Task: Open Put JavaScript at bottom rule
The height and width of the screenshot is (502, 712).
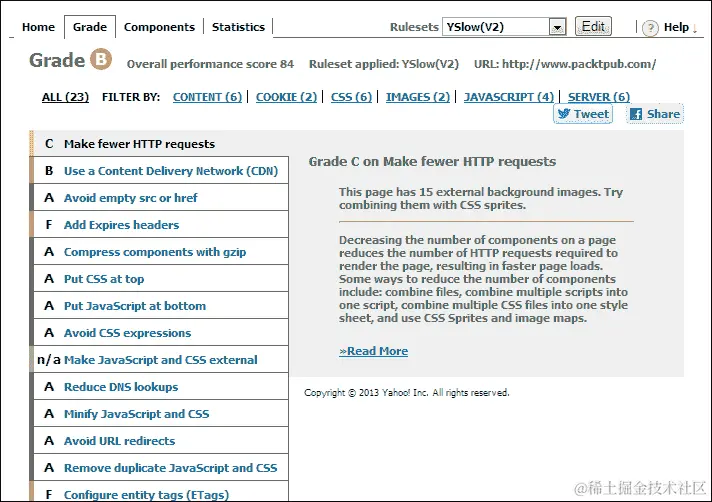Action: 161,306
